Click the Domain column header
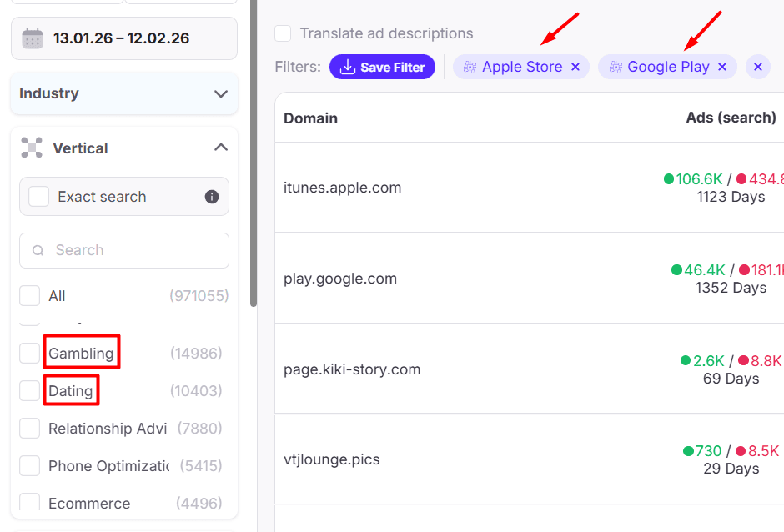 tap(310, 118)
